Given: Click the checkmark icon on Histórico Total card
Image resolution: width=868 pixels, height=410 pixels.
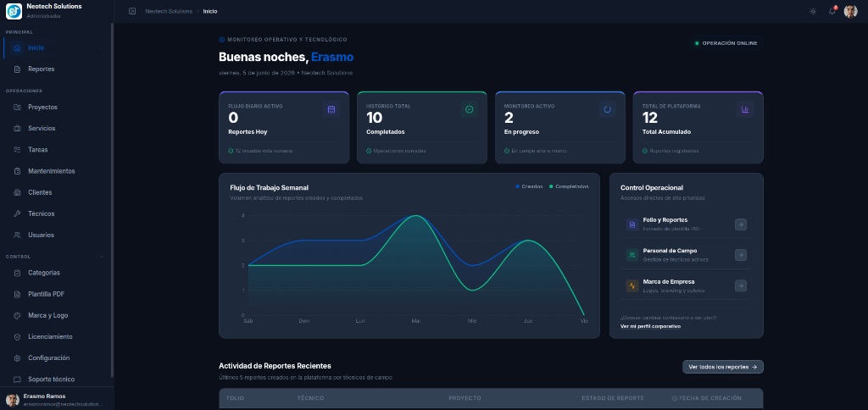Looking at the screenshot, I should click(x=470, y=109).
